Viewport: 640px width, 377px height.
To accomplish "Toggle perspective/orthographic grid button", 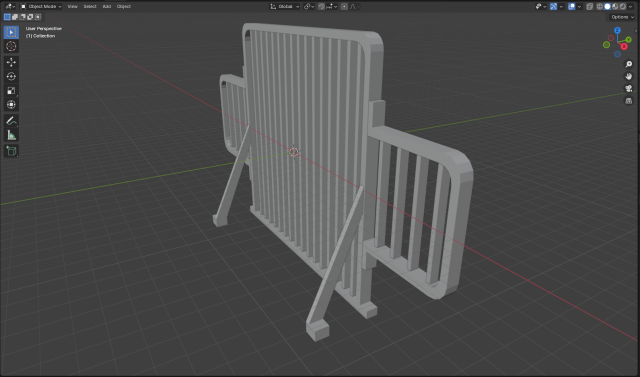I will point(629,101).
